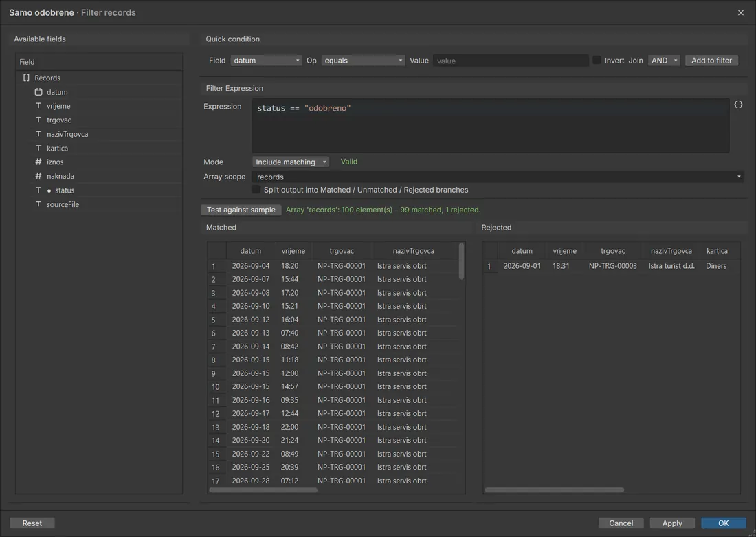Click the number hash icon beside naknada
Image resolution: width=756 pixels, height=537 pixels.
(38, 176)
